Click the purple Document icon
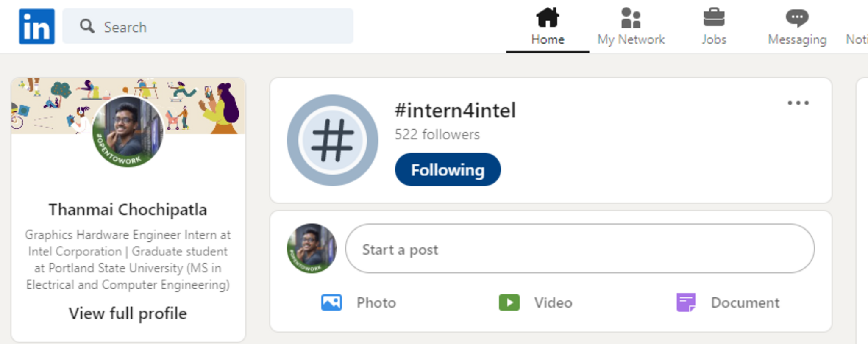The height and width of the screenshot is (344, 868). tap(686, 302)
